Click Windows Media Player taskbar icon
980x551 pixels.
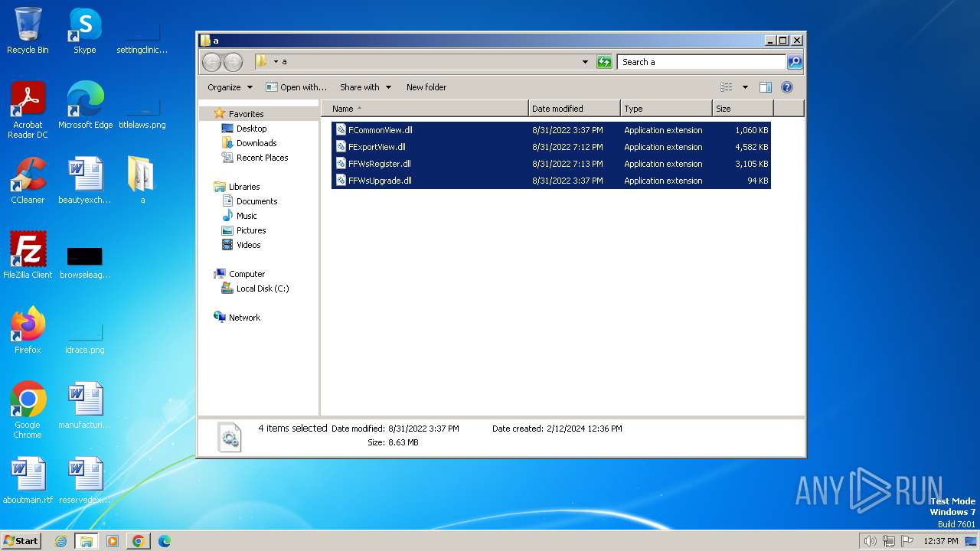coord(112,541)
